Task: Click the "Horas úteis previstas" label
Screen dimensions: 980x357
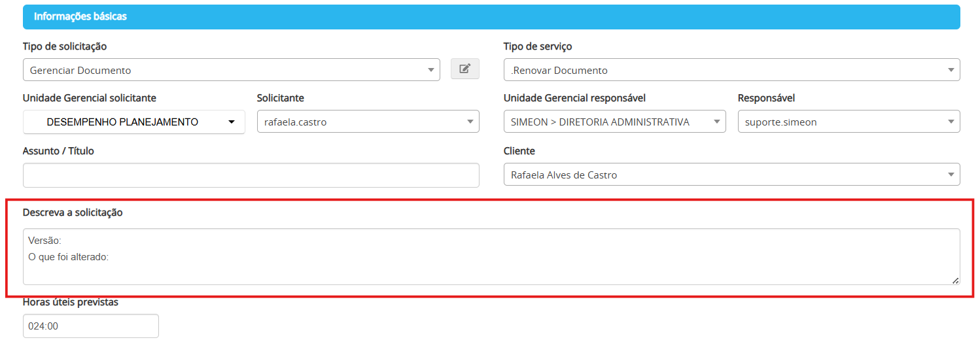Action: (70, 302)
